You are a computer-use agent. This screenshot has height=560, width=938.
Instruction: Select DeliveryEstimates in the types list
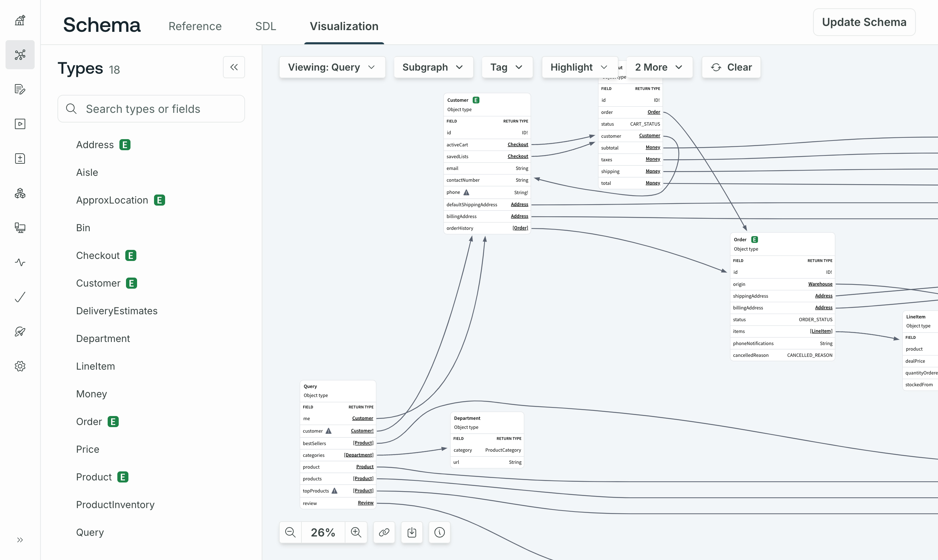(117, 311)
